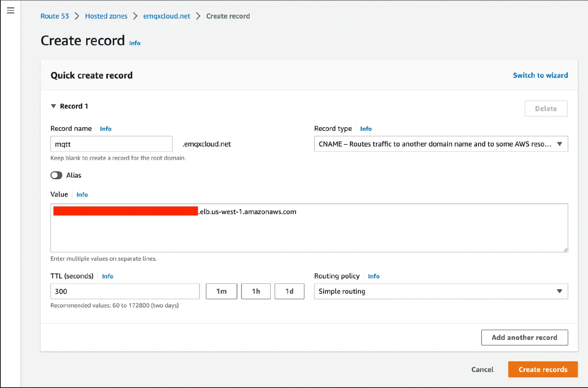The height and width of the screenshot is (388, 588).
Task: Open Hosted zones from the breadcrumb
Action: coord(106,16)
